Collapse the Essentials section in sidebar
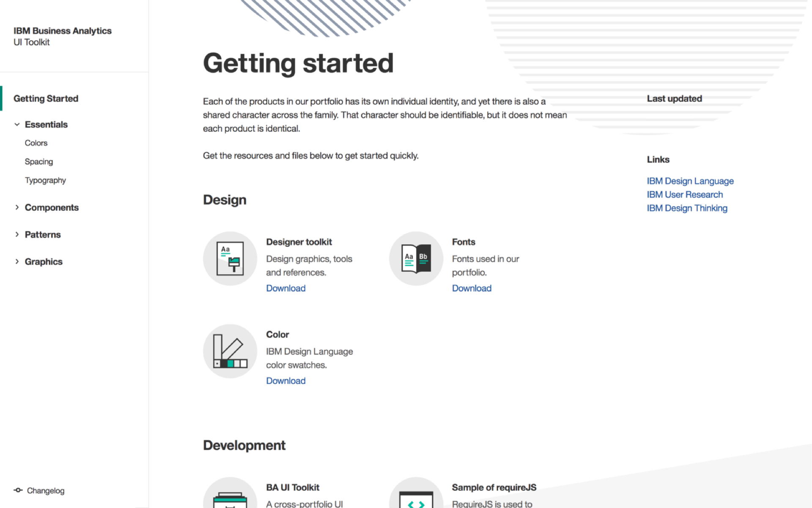 (x=17, y=124)
